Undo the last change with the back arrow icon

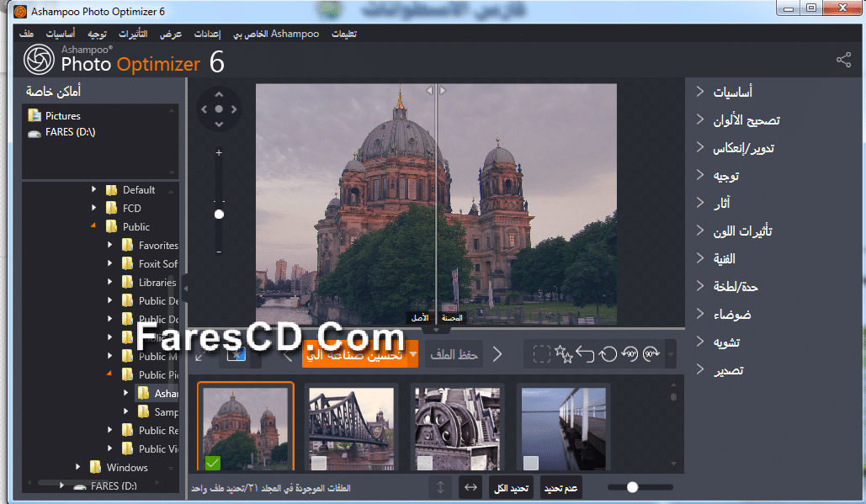click(x=586, y=354)
